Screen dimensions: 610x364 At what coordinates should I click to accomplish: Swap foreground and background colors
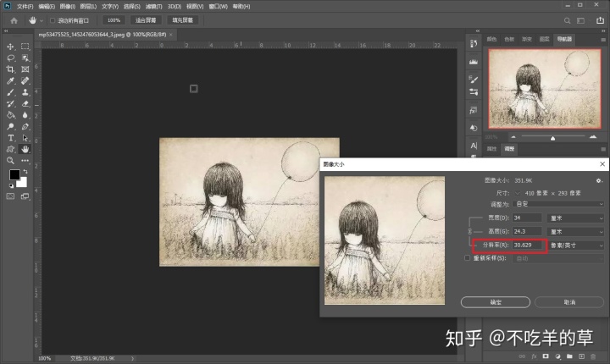[25, 171]
